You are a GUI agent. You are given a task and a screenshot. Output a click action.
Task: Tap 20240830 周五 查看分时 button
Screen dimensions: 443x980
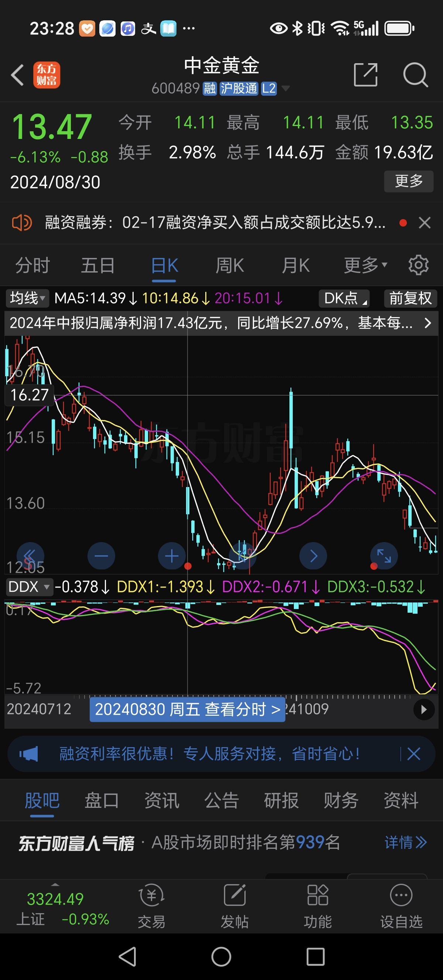[x=187, y=710]
